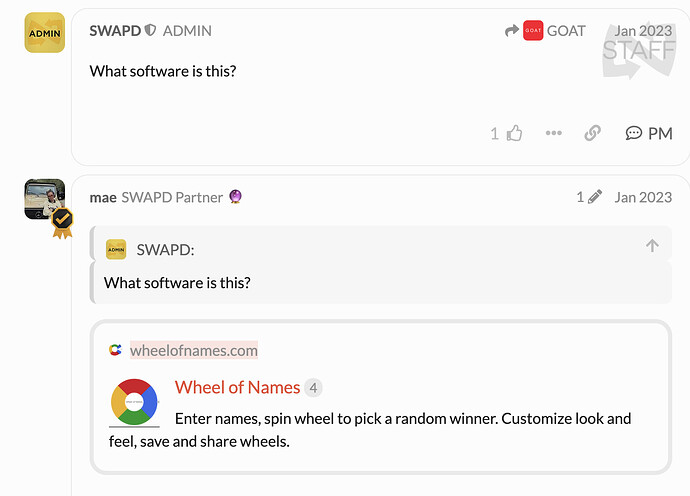The image size is (690, 496).
Task: Open the SWAPD admin avatar
Action: [44, 33]
